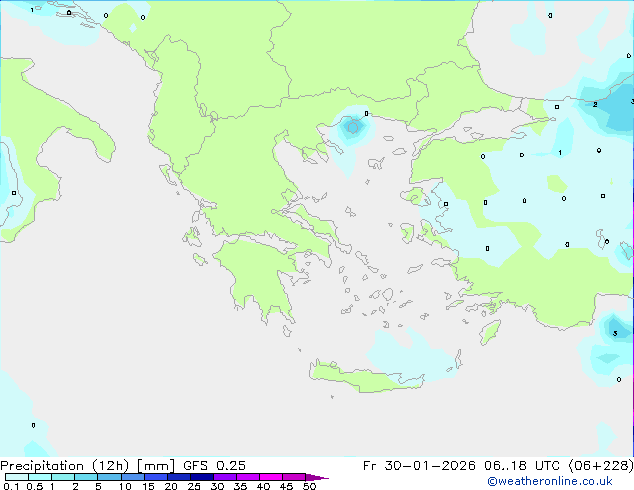The image size is (634, 490).
Task: Open the weatheronline.co.uk copyright link
Action: (549, 481)
